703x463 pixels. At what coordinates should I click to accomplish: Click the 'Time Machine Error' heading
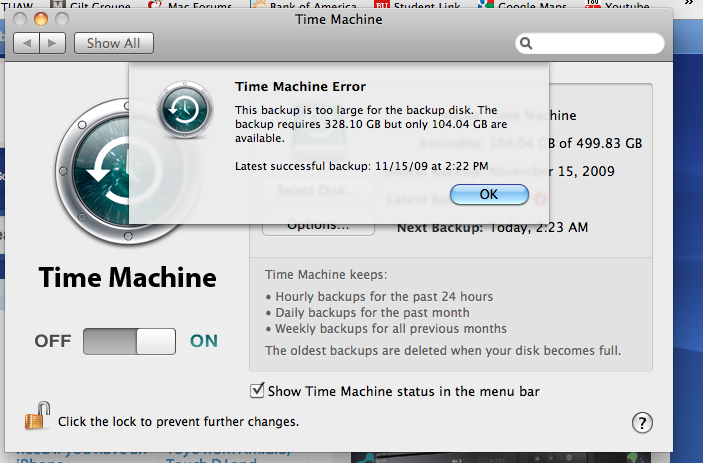(x=300, y=87)
